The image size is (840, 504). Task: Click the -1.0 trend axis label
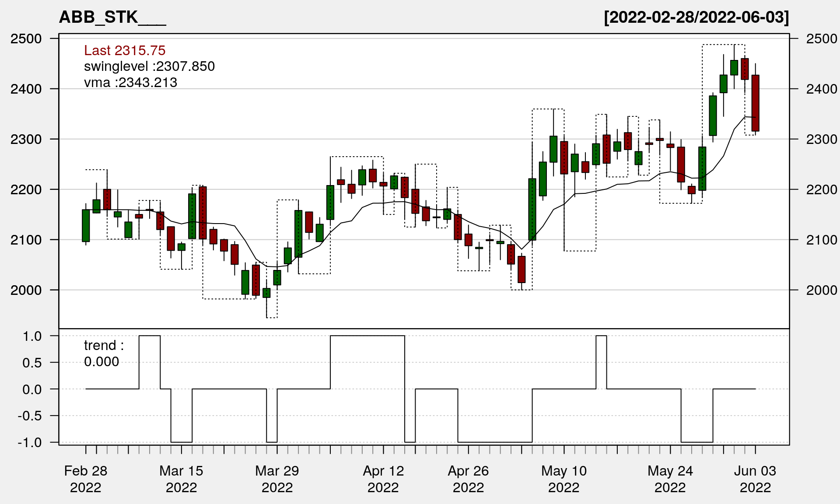(30, 442)
